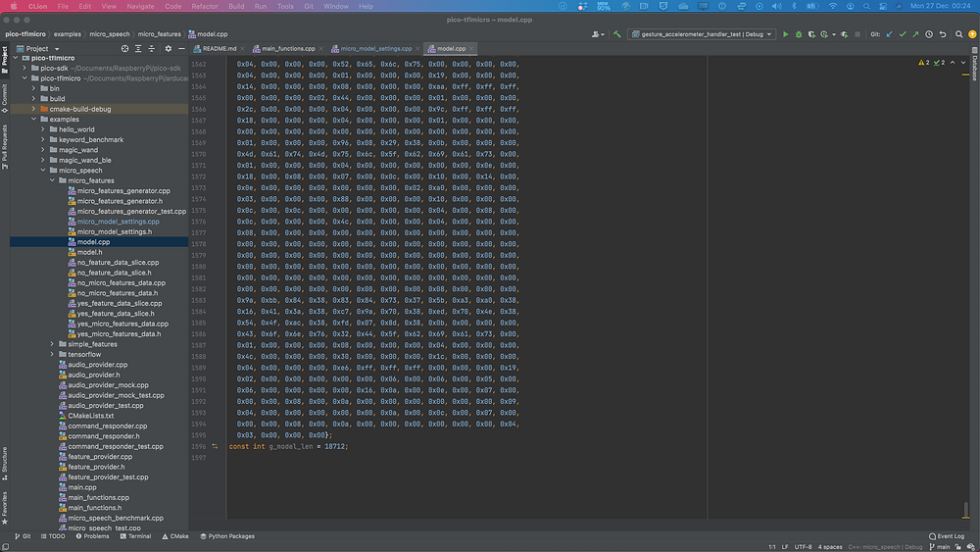The width and height of the screenshot is (980, 552).
Task: Select opened file with crosshair icon
Action: 125,49
